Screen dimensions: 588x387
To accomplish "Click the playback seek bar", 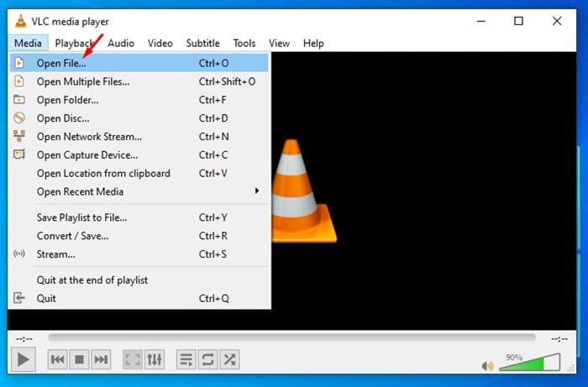I will (291, 337).
